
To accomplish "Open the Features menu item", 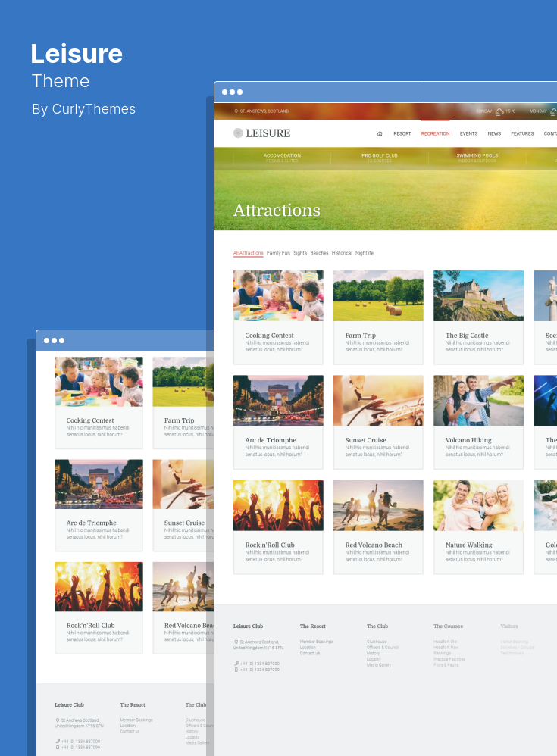I will 522,133.
